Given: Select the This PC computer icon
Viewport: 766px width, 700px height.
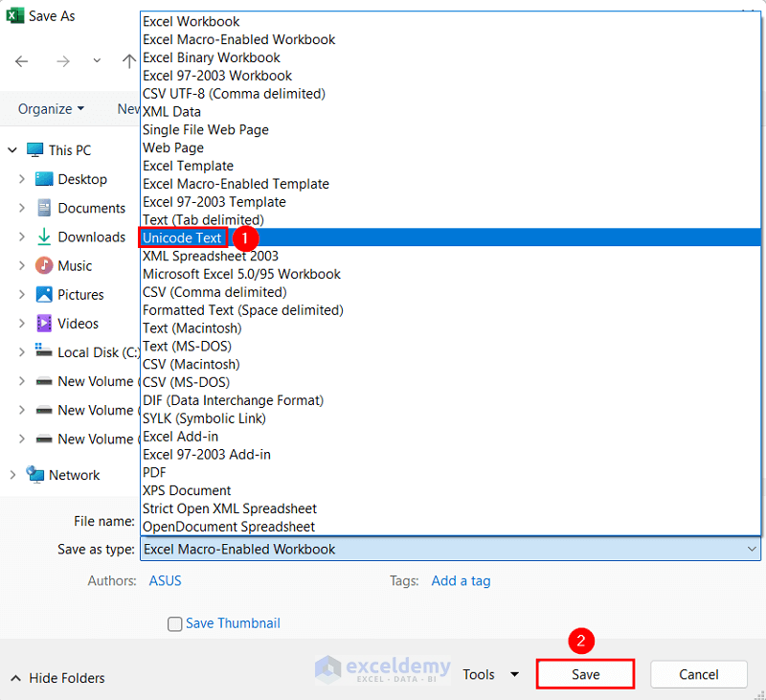Looking at the screenshot, I should coord(34,150).
